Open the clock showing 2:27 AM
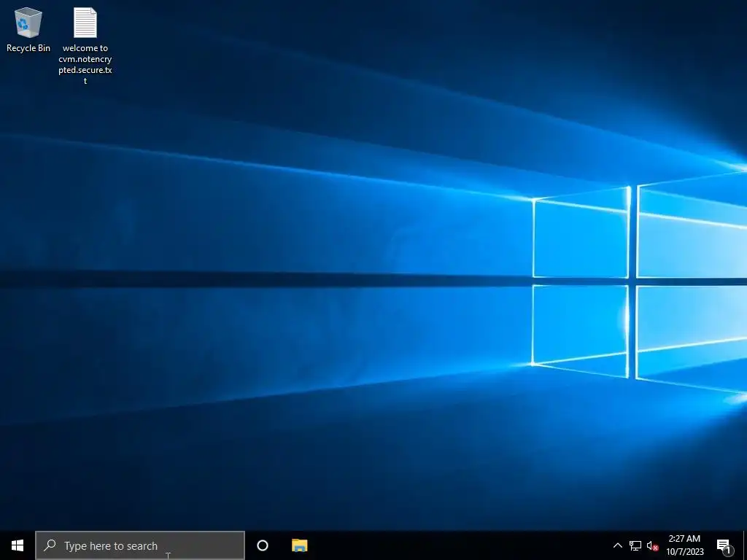The image size is (747, 560). pos(684,545)
